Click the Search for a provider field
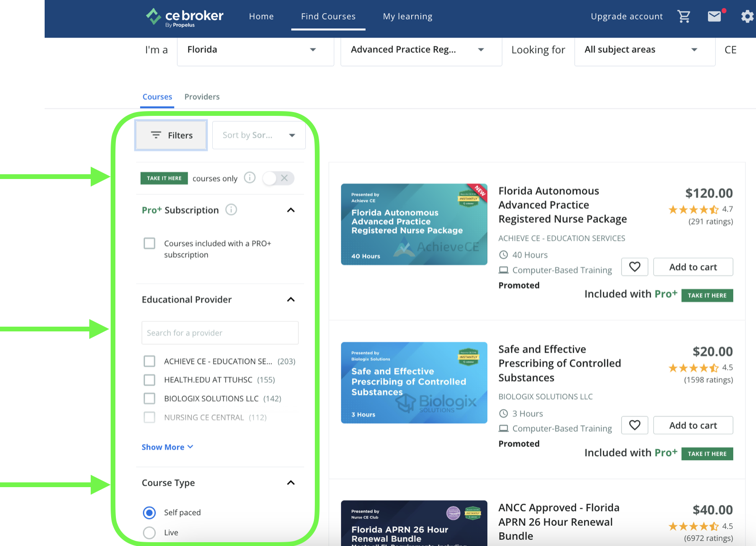756x546 pixels. pos(220,333)
